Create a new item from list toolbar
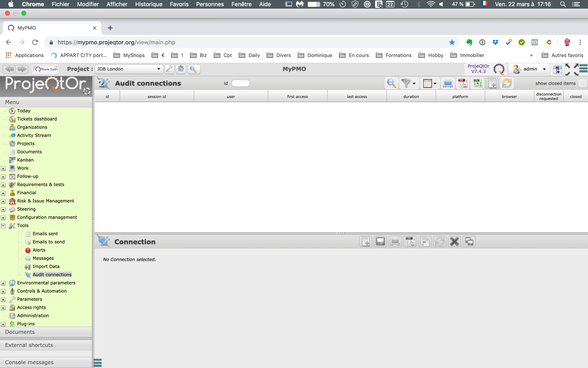 point(492,83)
